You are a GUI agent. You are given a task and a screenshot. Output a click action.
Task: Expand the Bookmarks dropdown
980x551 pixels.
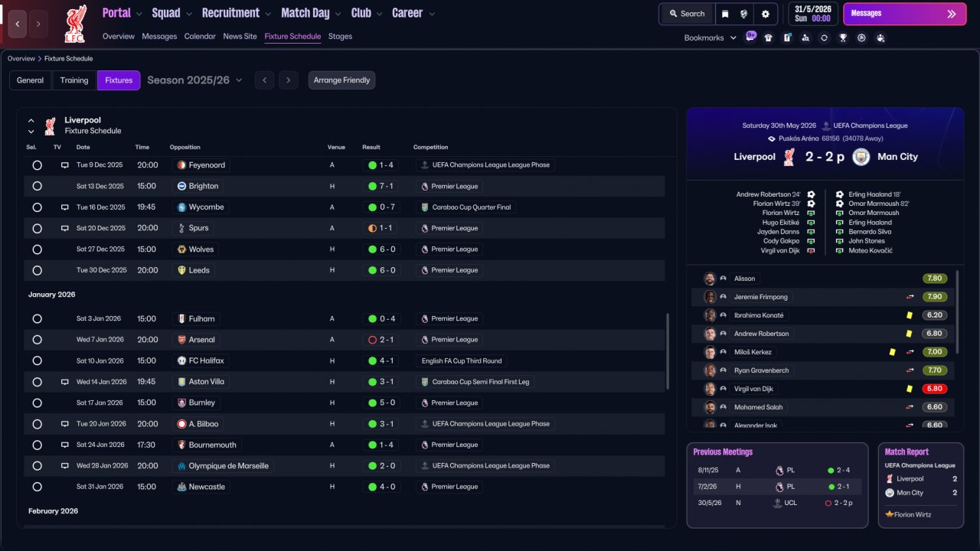coord(710,37)
